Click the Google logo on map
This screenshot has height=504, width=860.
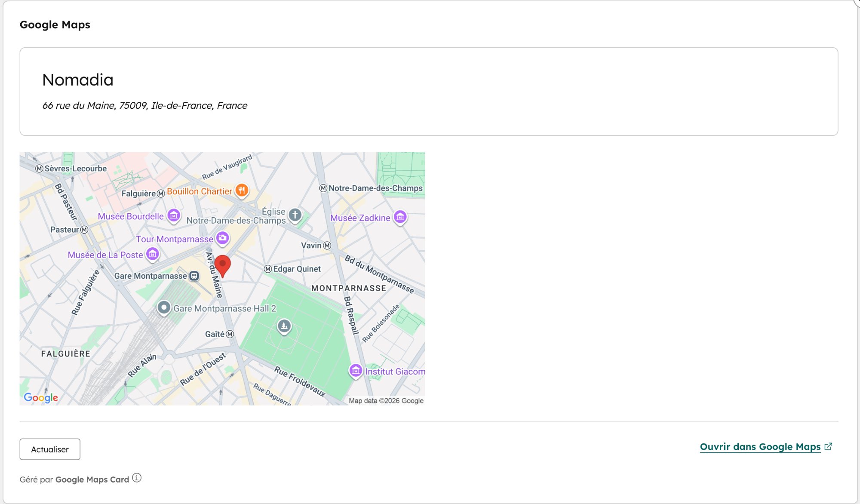41,397
